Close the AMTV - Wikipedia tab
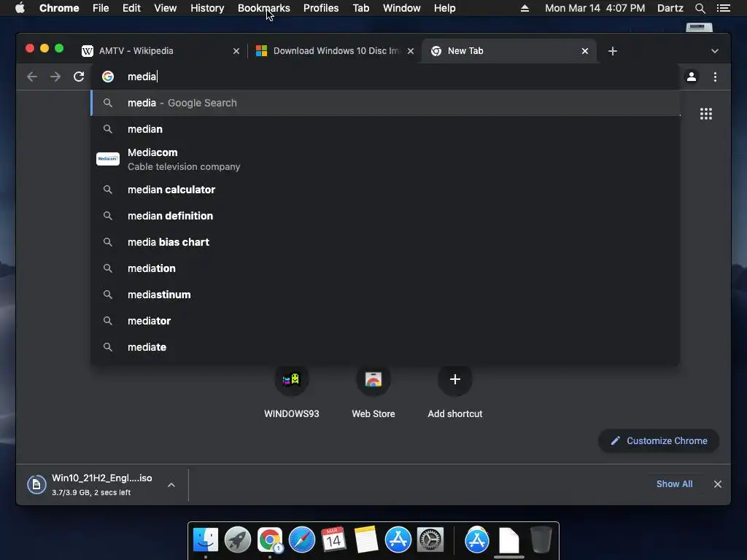The width and height of the screenshot is (747, 560). click(236, 51)
